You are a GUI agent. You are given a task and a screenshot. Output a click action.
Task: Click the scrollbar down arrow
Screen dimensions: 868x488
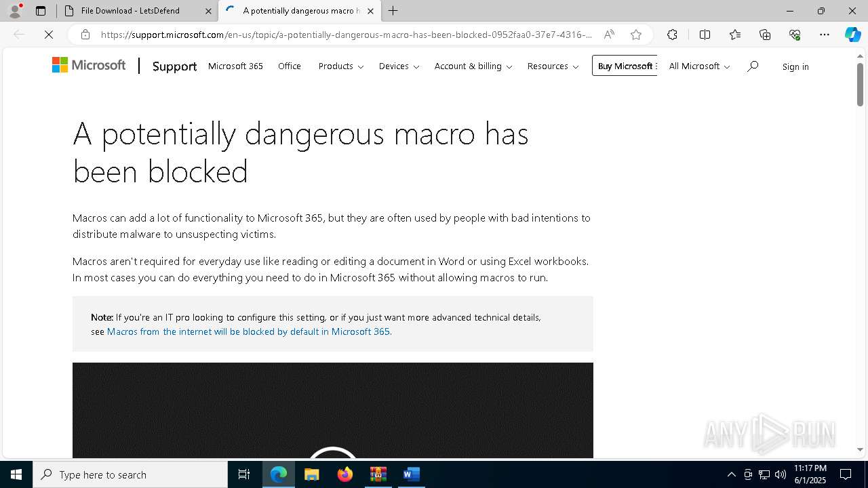click(x=860, y=450)
